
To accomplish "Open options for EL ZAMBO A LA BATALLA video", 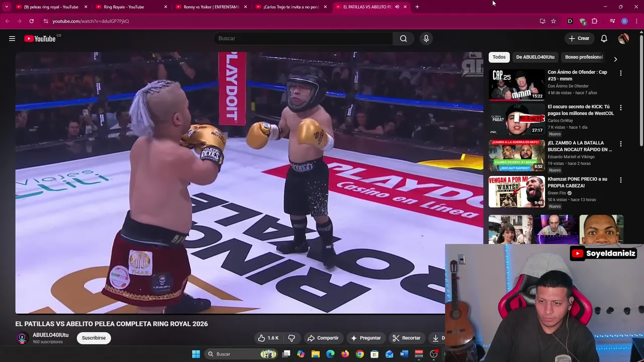I will tap(620, 144).
